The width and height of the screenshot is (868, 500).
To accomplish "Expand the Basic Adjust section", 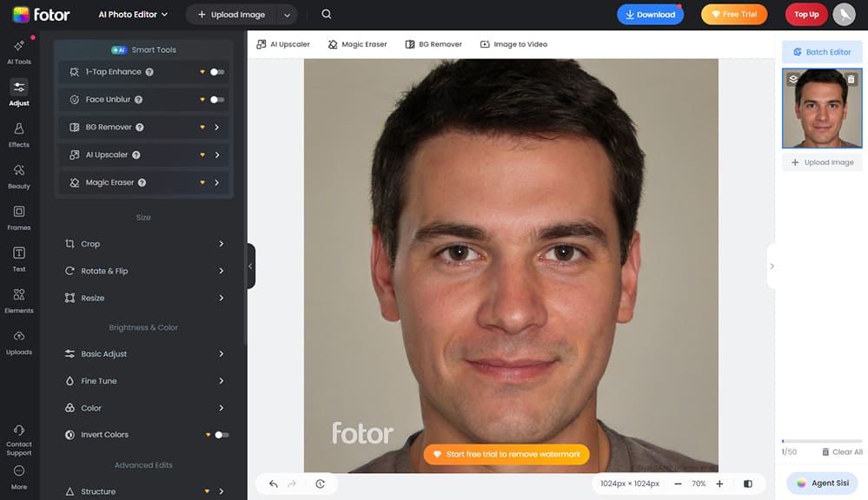I will 143,354.
